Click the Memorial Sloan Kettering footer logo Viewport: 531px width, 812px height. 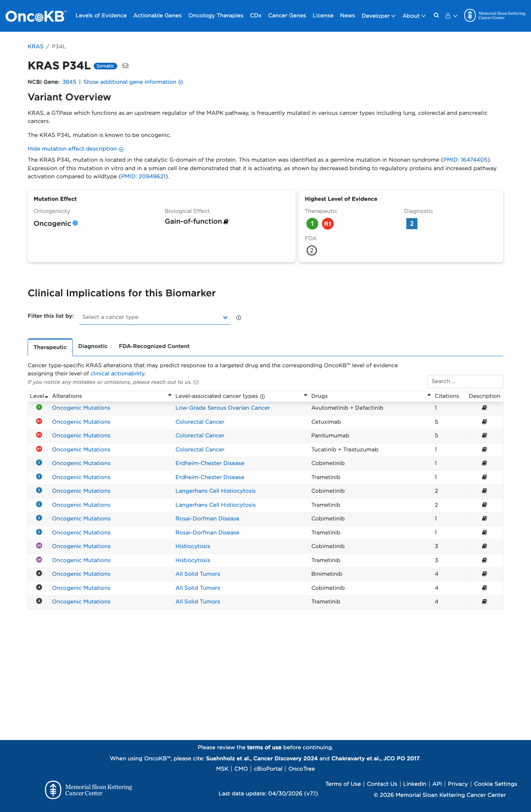point(88,790)
